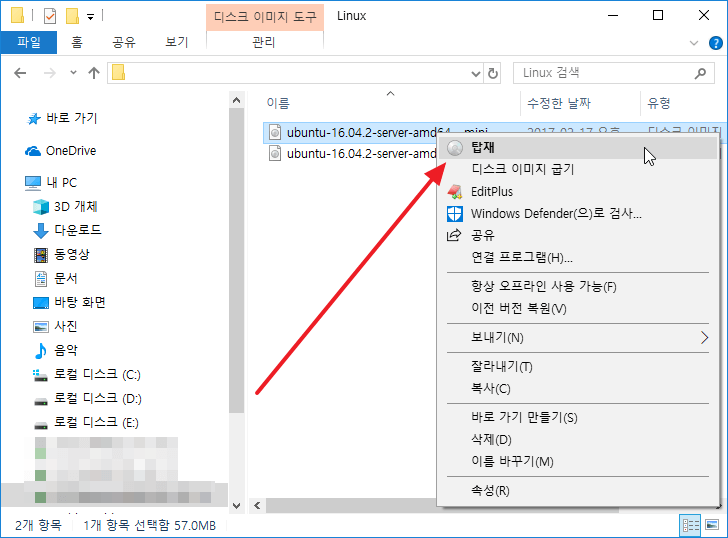728x538 pixels.
Task: Open file with EditPlus menu entry
Action: click(578, 191)
